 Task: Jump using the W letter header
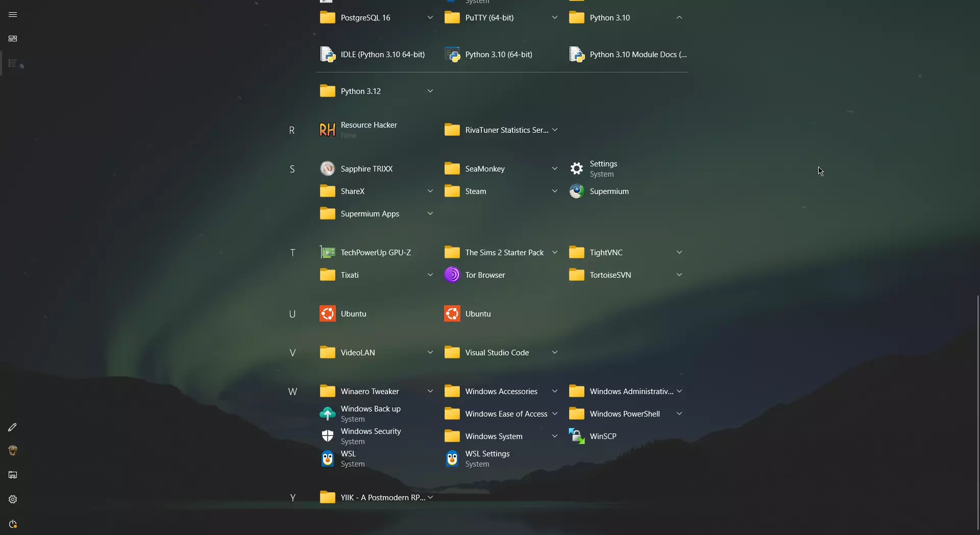292,392
